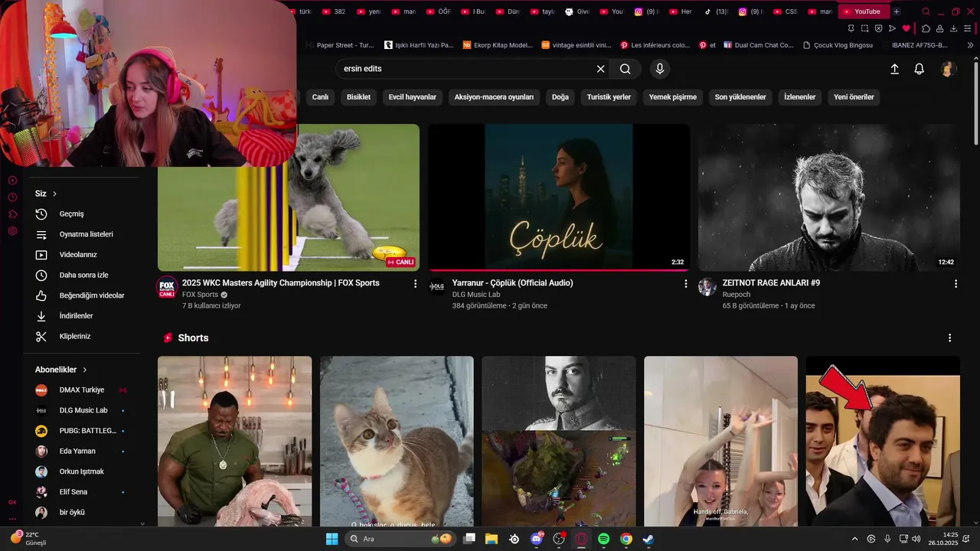Click the browser heart icon

[x=906, y=28]
